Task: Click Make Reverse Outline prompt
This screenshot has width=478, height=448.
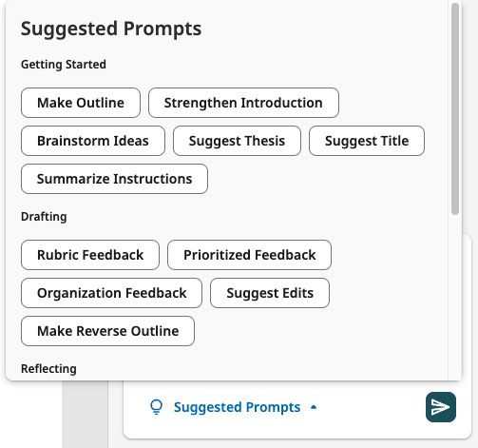Action: coord(107,331)
